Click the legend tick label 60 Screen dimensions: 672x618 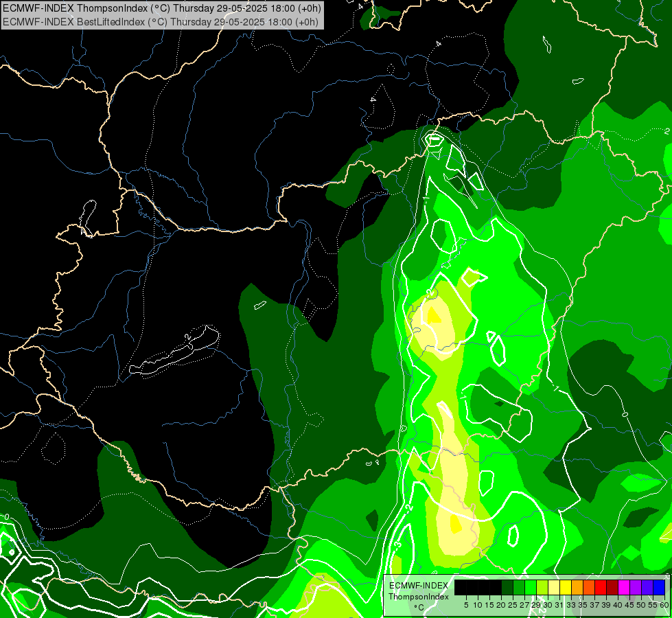pyautogui.click(x=664, y=605)
